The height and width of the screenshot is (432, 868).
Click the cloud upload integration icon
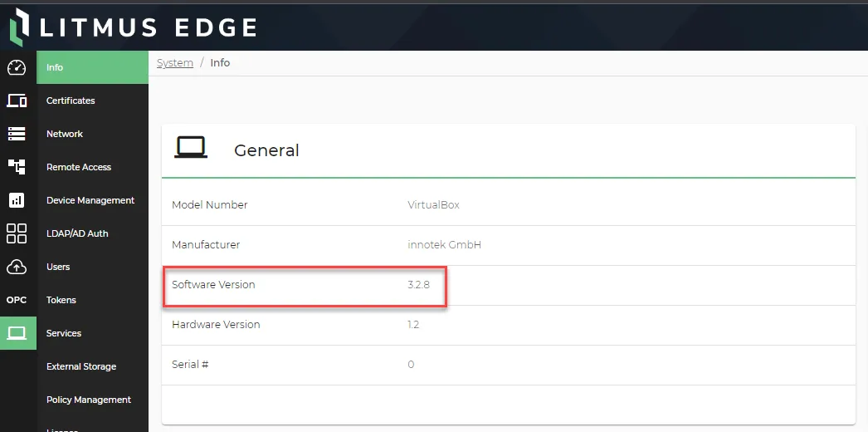[x=17, y=267]
